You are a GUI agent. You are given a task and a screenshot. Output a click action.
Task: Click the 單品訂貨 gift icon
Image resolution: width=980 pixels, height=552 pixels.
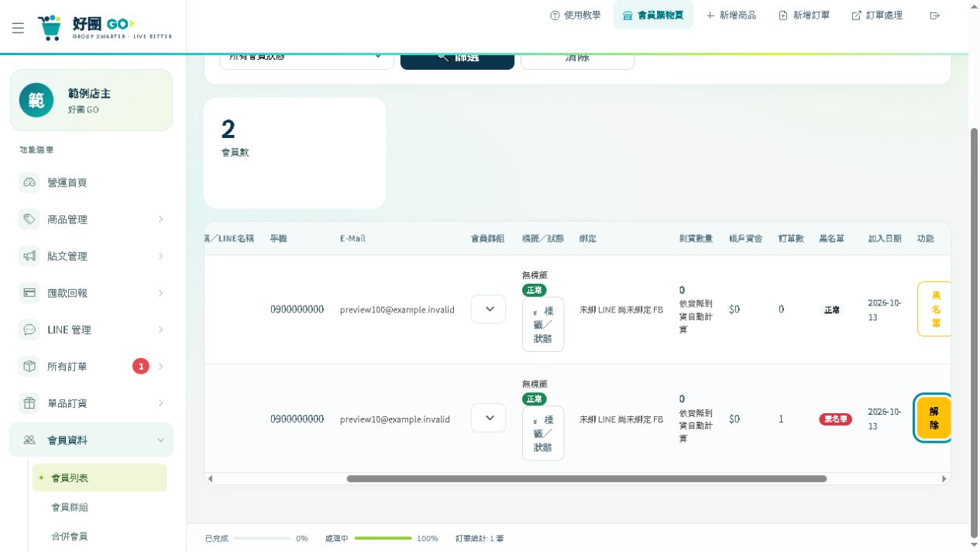tap(29, 403)
